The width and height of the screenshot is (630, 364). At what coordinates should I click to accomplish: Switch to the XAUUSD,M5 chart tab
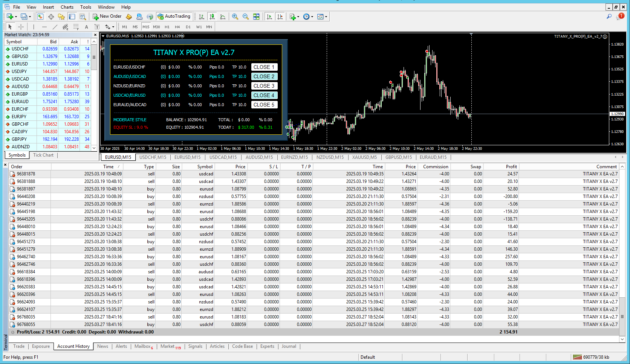pyautogui.click(x=364, y=157)
